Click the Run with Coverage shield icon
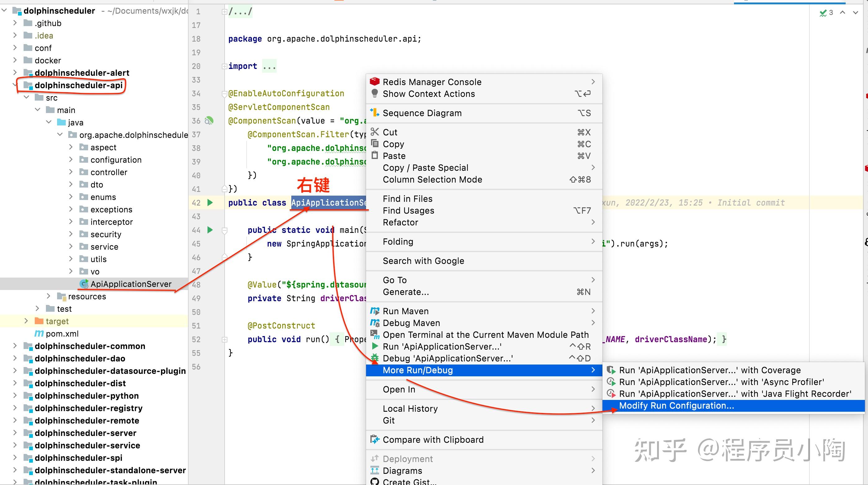Image resolution: width=868 pixels, height=485 pixels. 611,370
